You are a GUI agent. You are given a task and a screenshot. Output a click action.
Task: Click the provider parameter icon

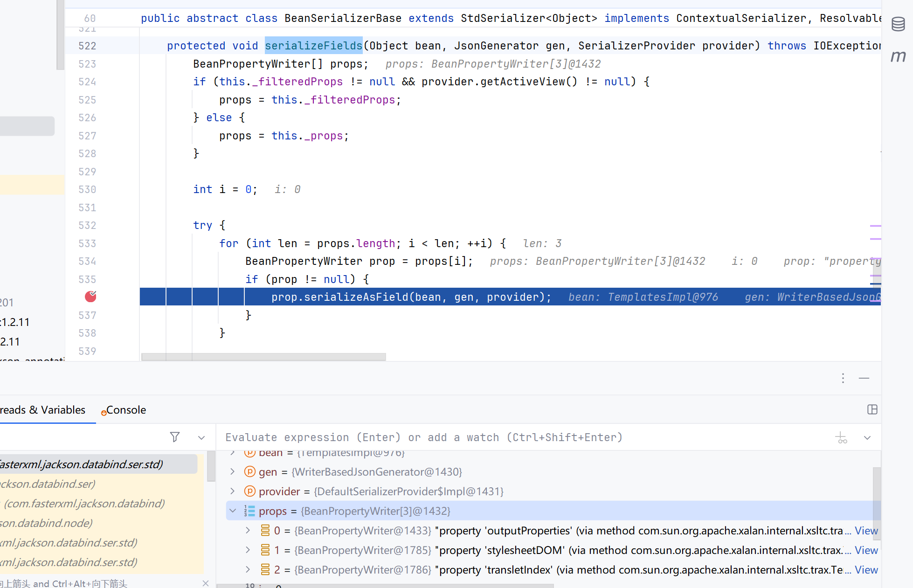coord(250,491)
